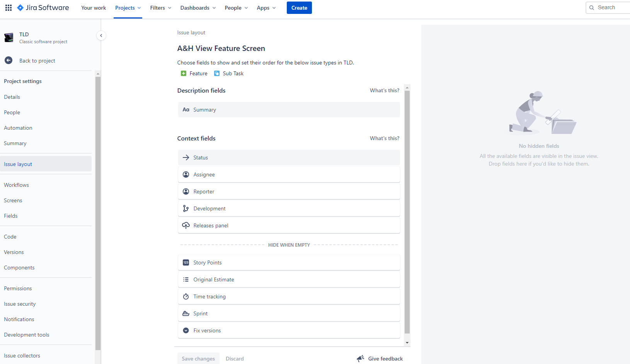Open the Dashboards dropdown menu
The image size is (630, 364).
coord(198,8)
